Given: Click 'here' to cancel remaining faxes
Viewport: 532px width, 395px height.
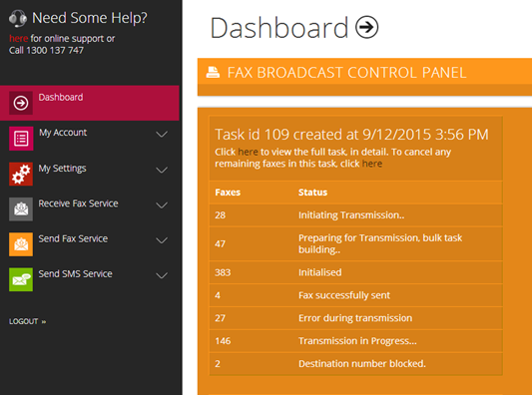Looking at the screenshot, I should pos(372,164).
